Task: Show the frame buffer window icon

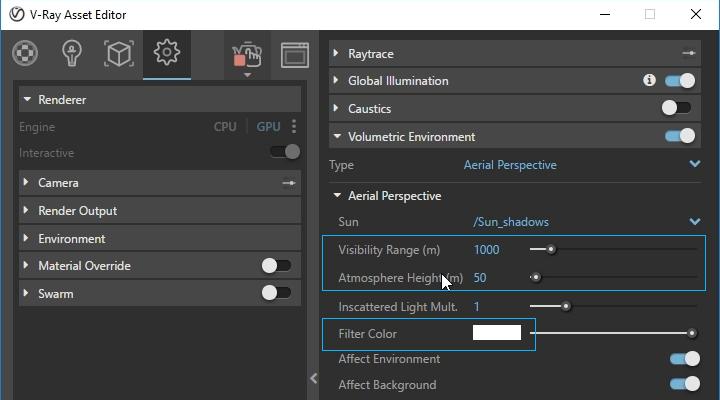Action: tap(294, 54)
